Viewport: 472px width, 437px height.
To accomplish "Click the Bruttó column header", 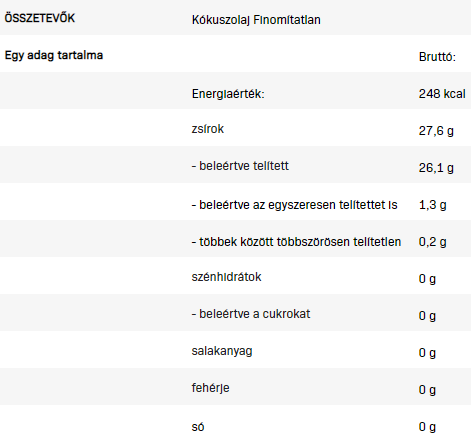I will tap(437, 57).
